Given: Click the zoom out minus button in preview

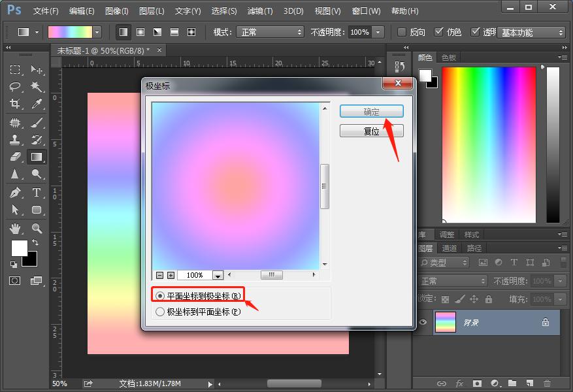Looking at the screenshot, I should [159, 276].
